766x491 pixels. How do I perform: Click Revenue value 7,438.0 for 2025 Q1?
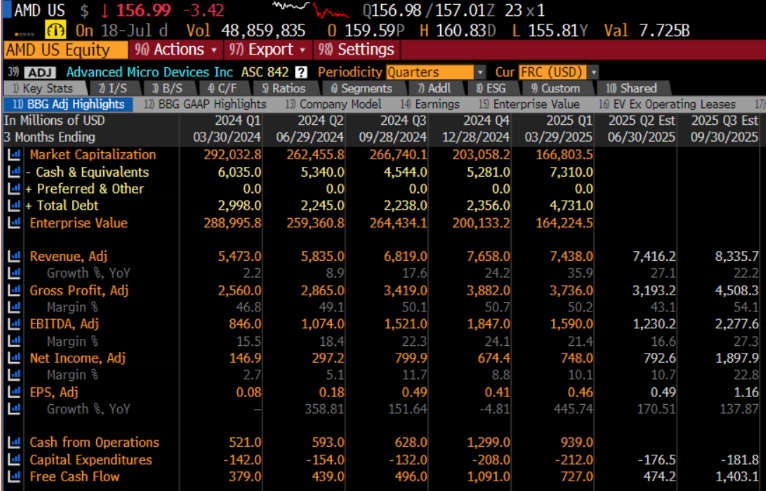coord(571,256)
